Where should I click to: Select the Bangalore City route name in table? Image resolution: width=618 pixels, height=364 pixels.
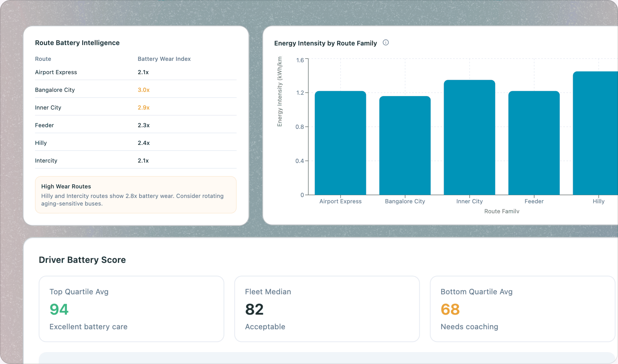coord(55,90)
